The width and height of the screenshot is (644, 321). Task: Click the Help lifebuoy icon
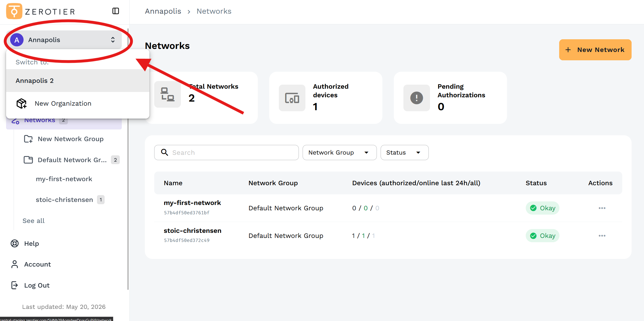(15, 243)
